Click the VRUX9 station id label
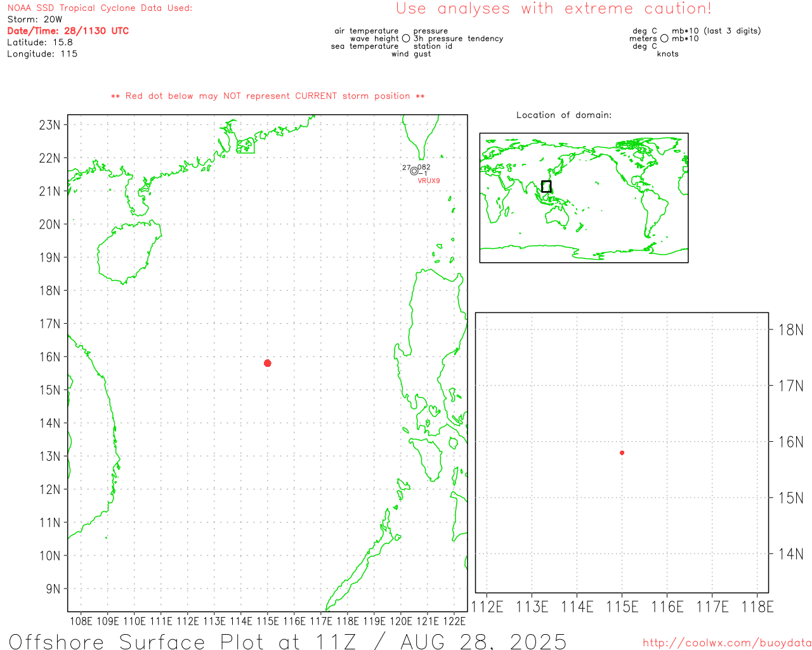812x650 pixels. [429, 181]
